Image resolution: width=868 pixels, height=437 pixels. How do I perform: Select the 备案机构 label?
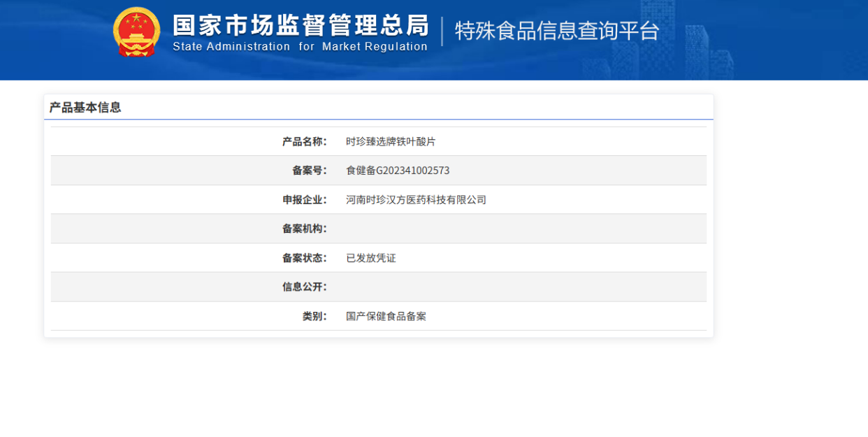(x=304, y=229)
